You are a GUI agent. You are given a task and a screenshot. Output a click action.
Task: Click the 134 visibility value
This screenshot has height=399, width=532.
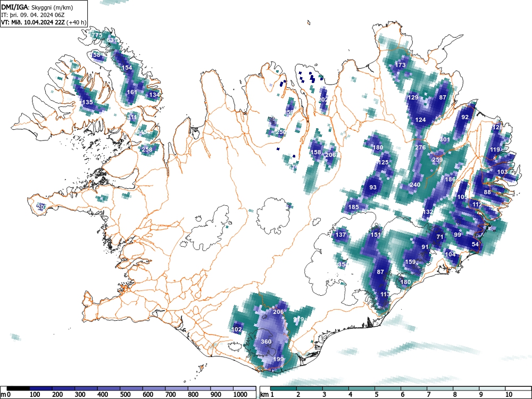click(x=154, y=95)
